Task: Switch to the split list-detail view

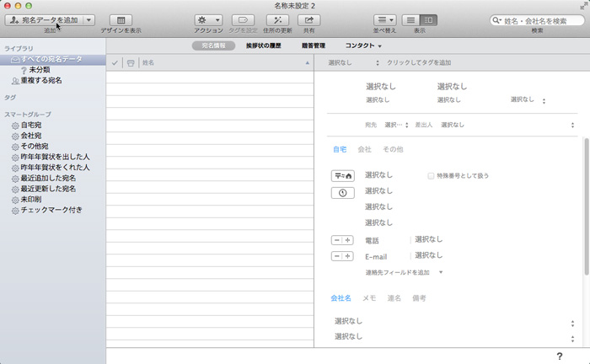Action: 429,19
